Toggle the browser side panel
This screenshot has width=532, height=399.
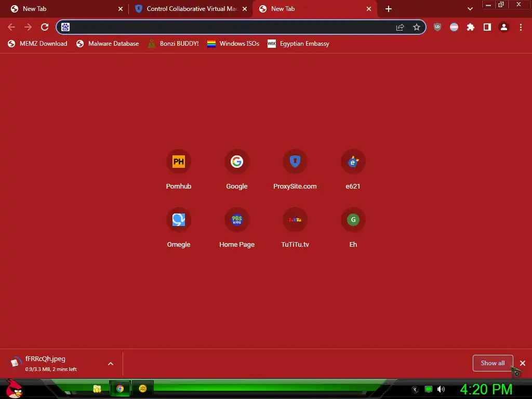[487, 27]
